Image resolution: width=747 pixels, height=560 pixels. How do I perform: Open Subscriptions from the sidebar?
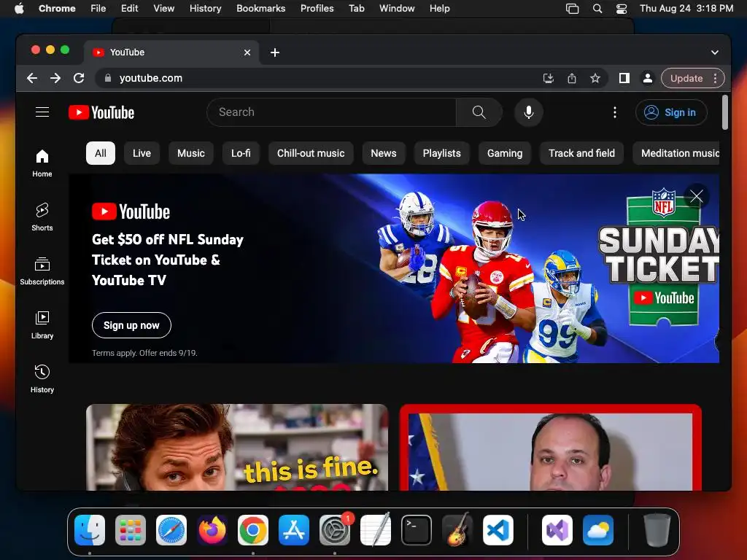pyautogui.click(x=42, y=271)
